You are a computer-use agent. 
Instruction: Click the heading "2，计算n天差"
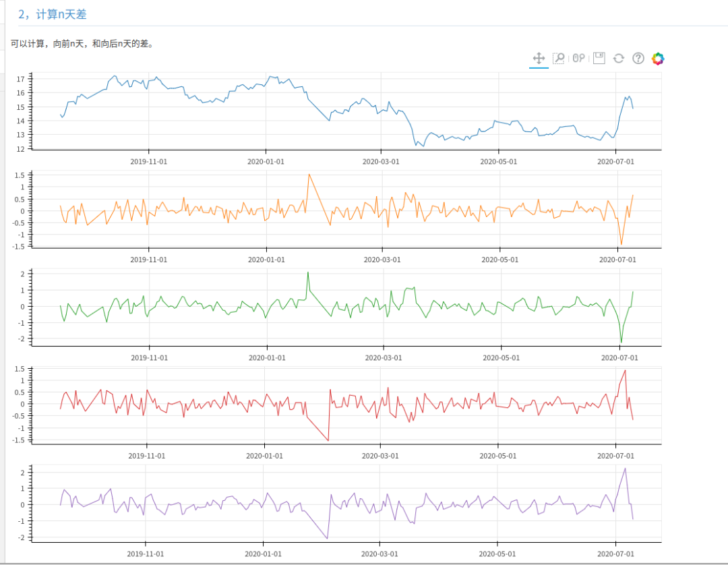[52, 14]
